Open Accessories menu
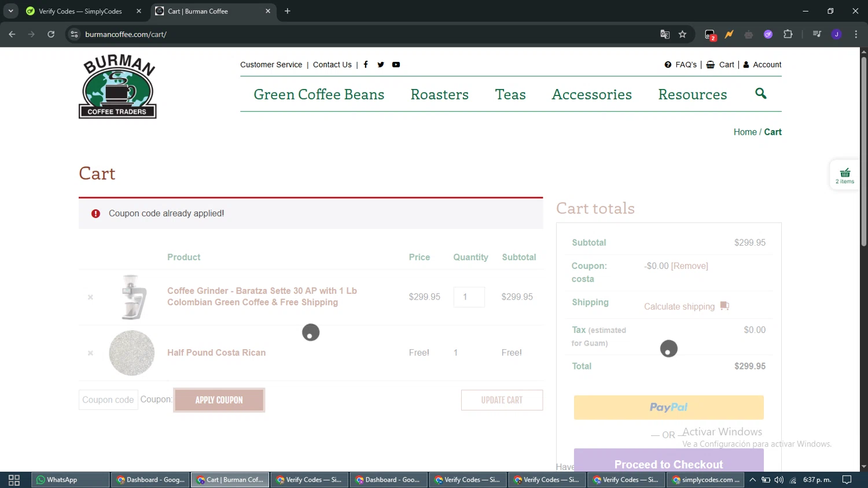Viewport: 868px width, 488px height. pyautogui.click(x=592, y=94)
